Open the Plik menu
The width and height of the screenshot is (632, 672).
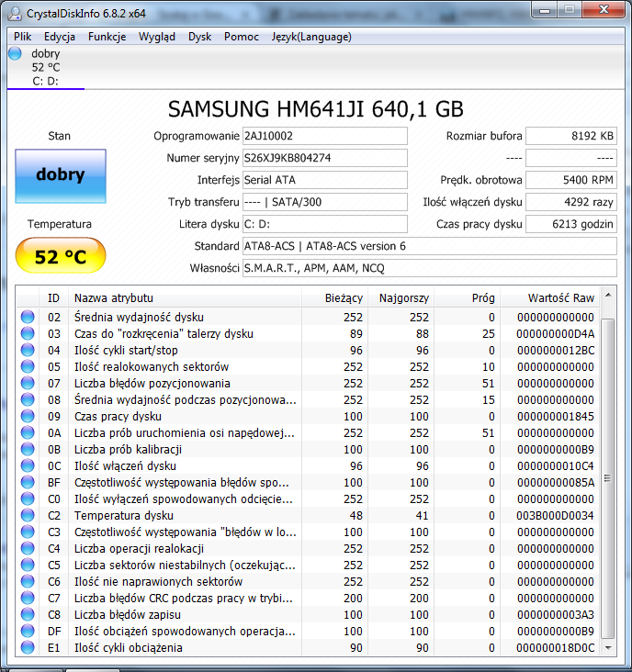click(x=22, y=37)
